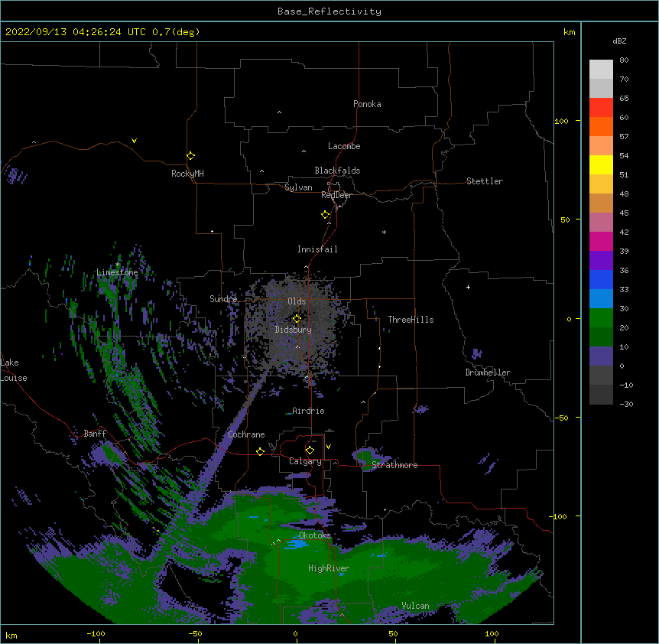The width and height of the screenshot is (659, 644).
Task: Click the Didsbury label
Action: click(x=294, y=330)
